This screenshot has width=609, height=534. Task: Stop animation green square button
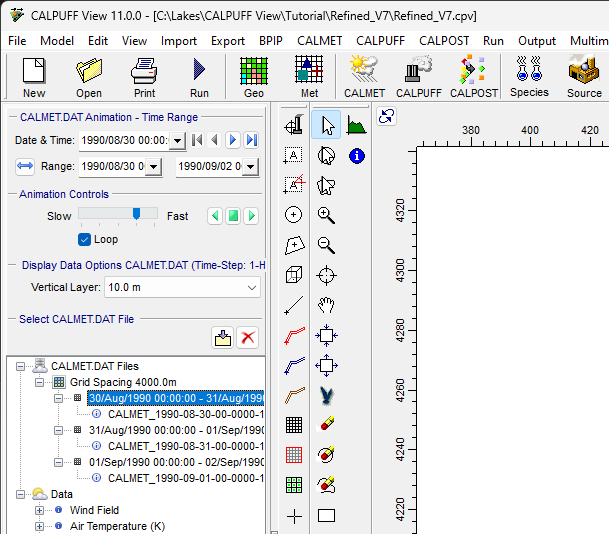233,216
